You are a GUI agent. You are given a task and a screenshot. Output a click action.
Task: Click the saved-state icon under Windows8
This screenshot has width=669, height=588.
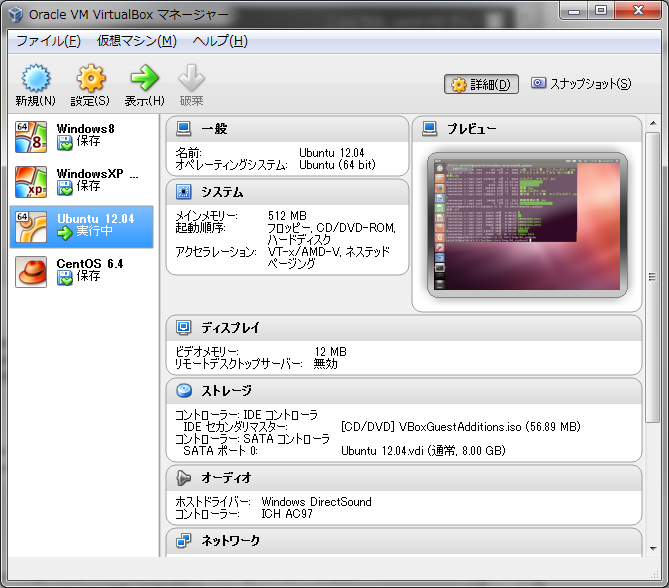(x=65, y=143)
